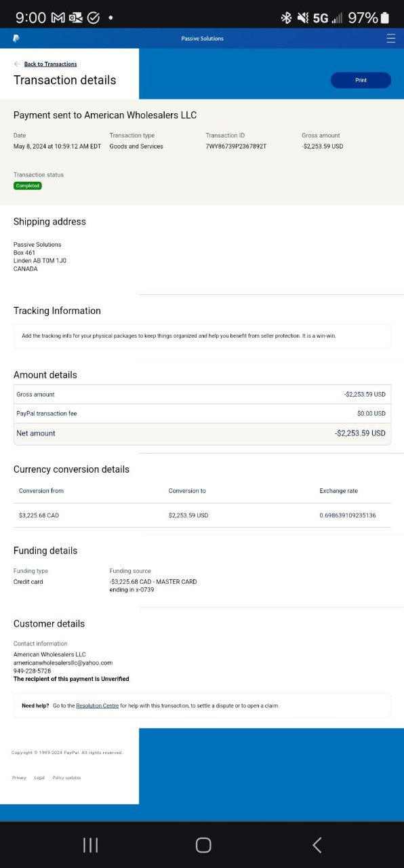Open the Legal footer link
Viewport: 404px width, 868px height.
(x=39, y=778)
